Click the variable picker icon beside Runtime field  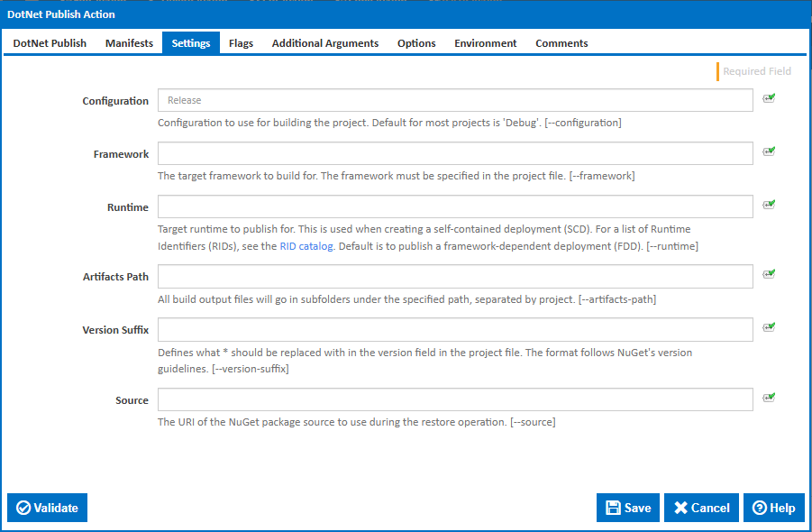pyautogui.click(x=768, y=206)
